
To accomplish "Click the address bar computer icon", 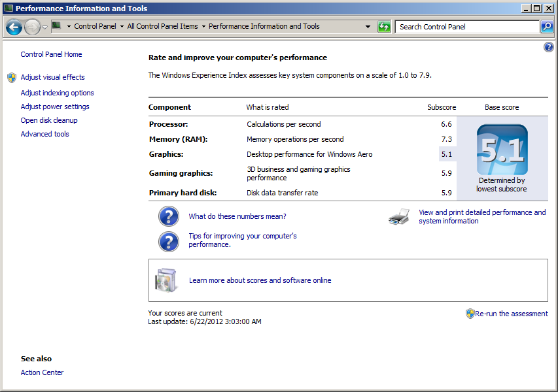I will (56, 25).
